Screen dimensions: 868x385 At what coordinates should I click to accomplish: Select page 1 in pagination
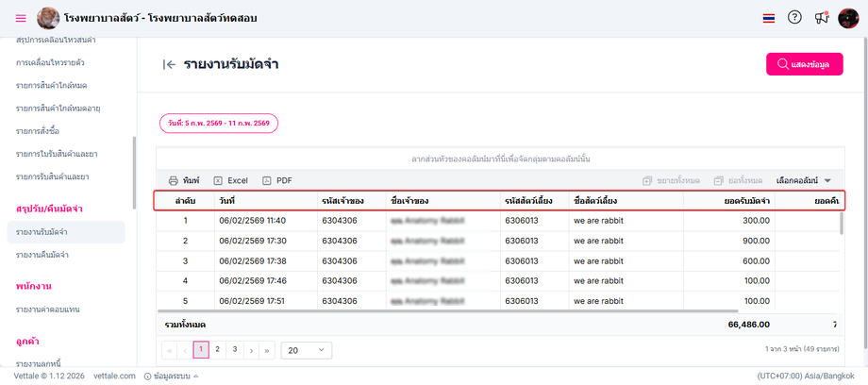(201, 350)
